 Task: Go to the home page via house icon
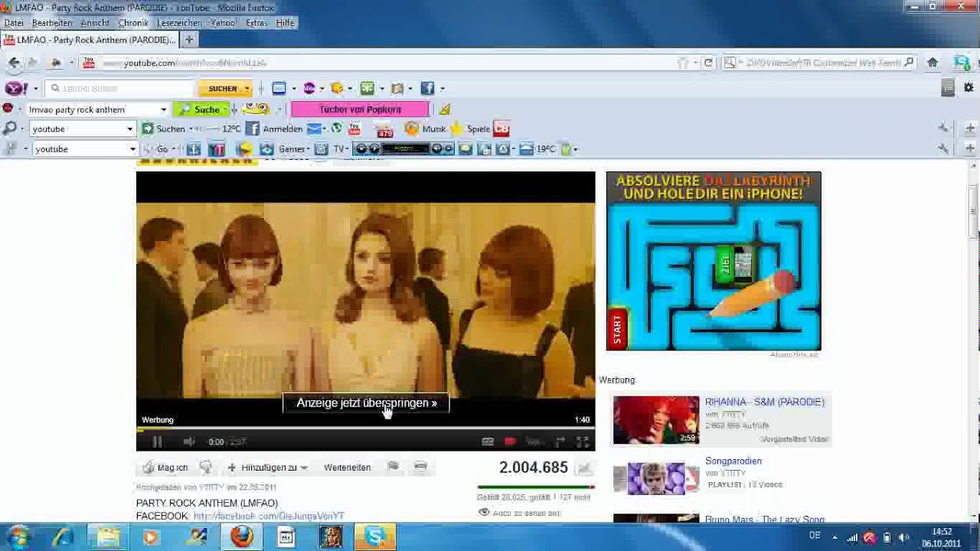933,63
